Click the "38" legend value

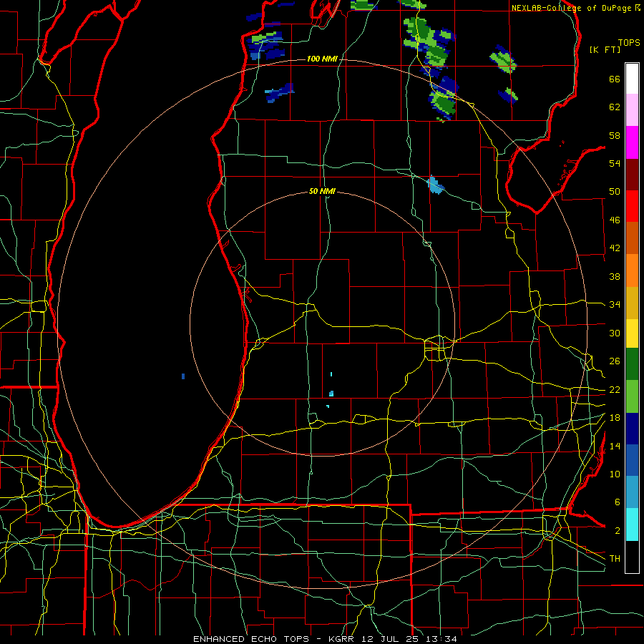point(615,276)
